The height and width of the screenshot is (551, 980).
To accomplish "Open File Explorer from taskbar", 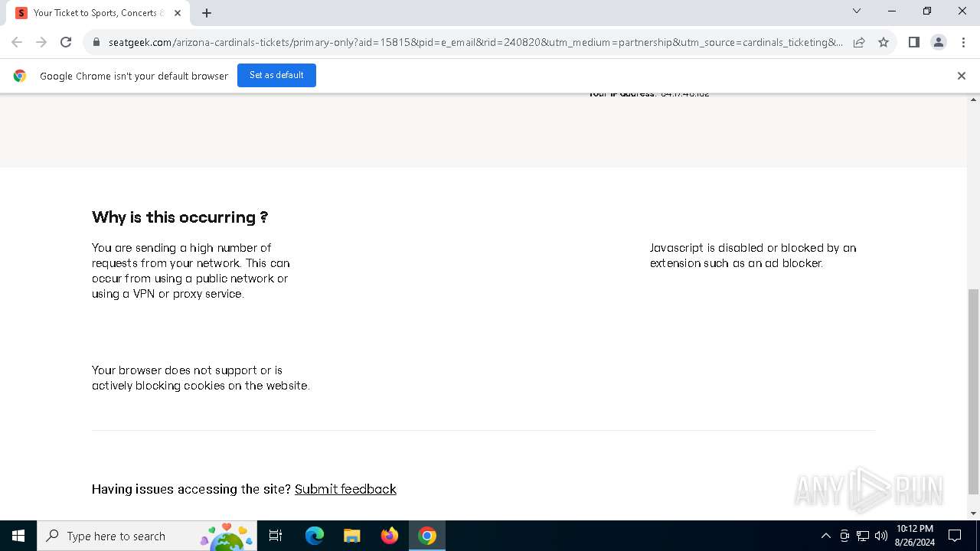I will coord(351,536).
